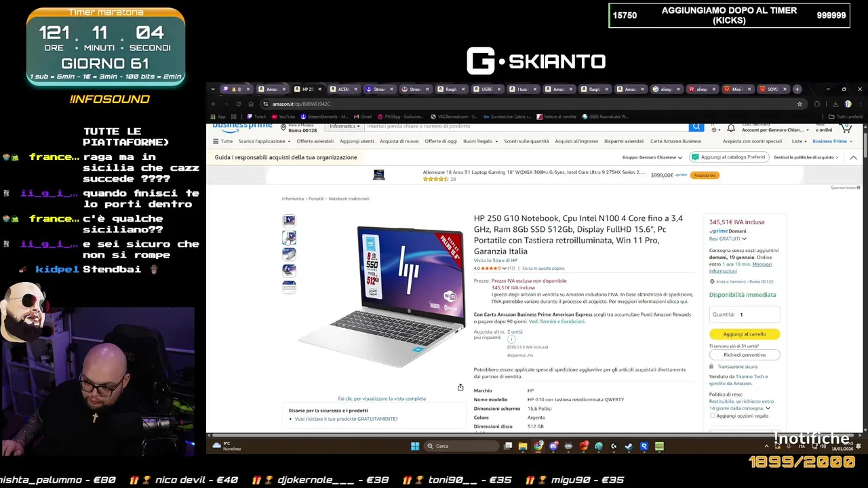
Task: Reload the page with refresh icon
Action: pyautogui.click(x=238, y=104)
